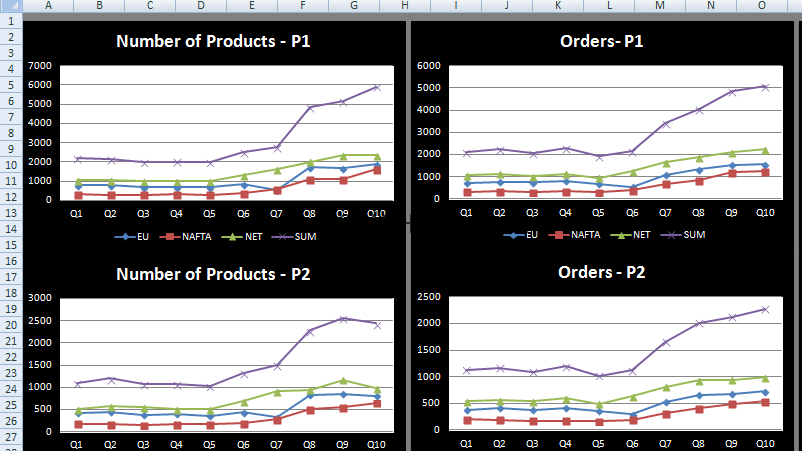Click the "Number of Products - P2" chart title
This screenshot has width=802, height=451.
[215, 273]
